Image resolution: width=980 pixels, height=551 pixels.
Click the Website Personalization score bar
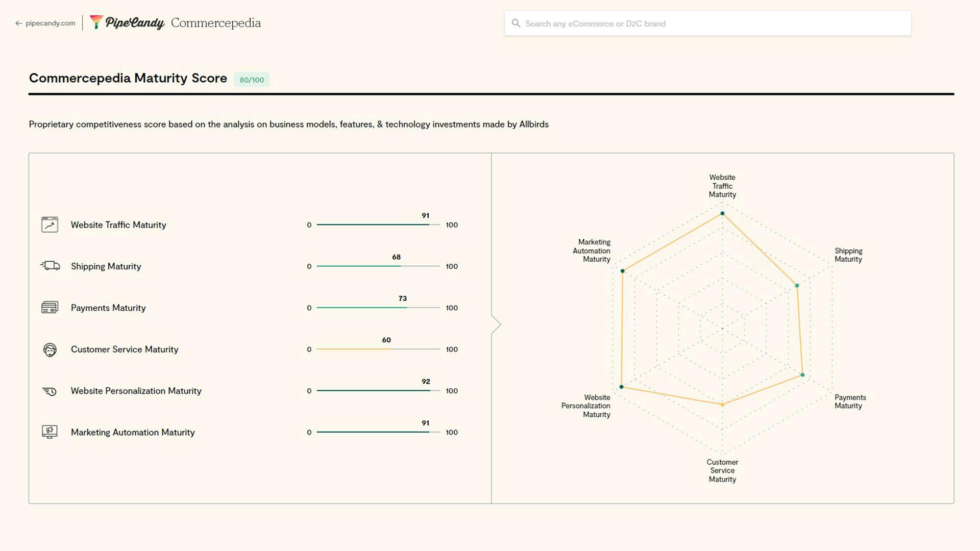click(x=378, y=391)
